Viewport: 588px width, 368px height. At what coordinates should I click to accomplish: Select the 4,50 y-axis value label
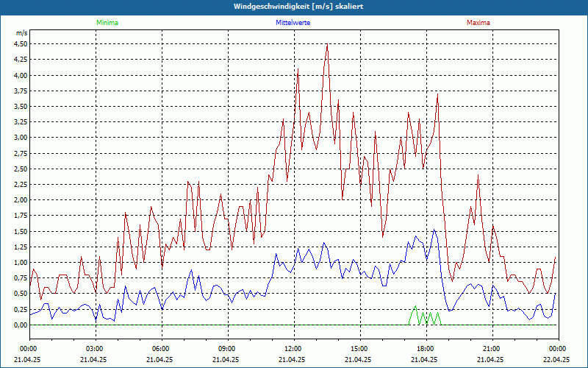pyautogui.click(x=21, y=43)
